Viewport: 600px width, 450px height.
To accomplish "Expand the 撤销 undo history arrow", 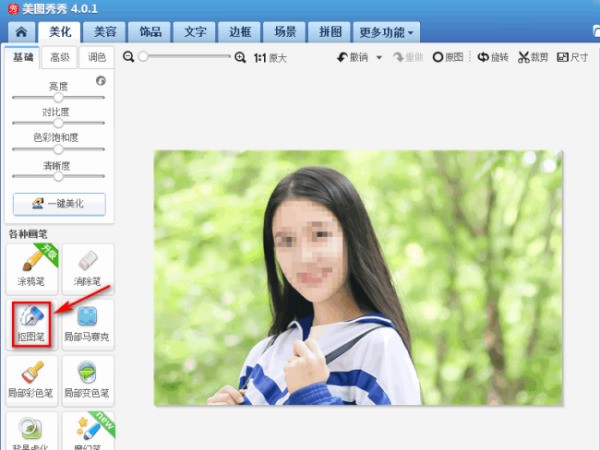I will [380, 58].
